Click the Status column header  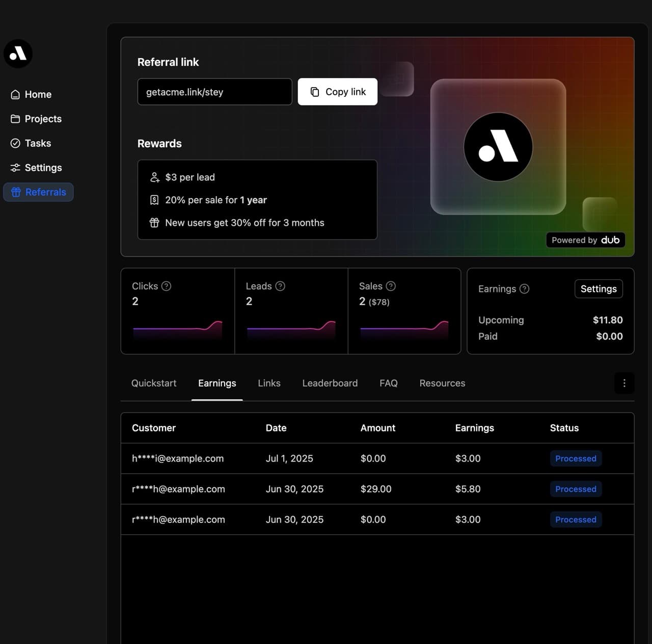(x=564, y=428)
